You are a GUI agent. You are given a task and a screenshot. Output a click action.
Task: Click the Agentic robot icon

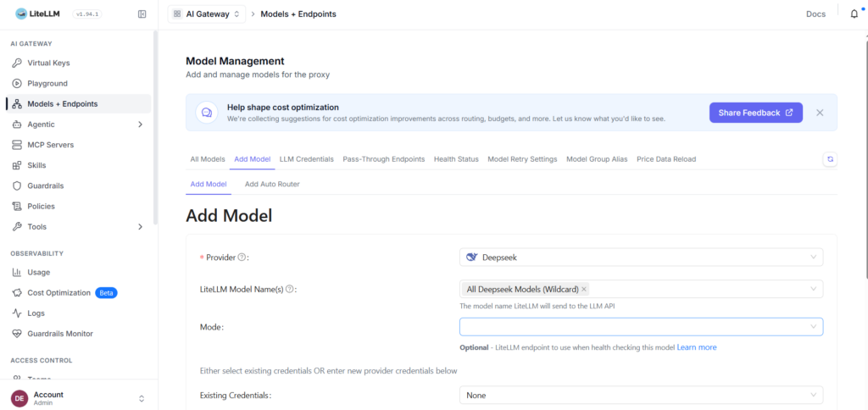click(17, 125)
